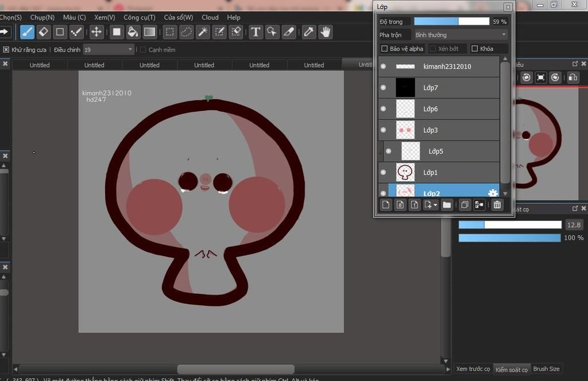Select the Lasso selection tool
This screenshot has width=588, height=381.
point(186,32)
